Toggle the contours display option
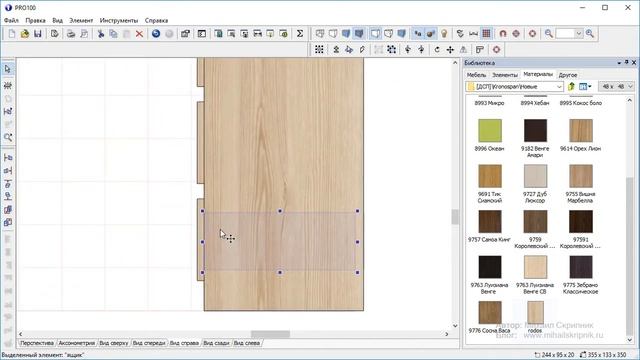The image size is (640, 360). click(x=376, y=34)
